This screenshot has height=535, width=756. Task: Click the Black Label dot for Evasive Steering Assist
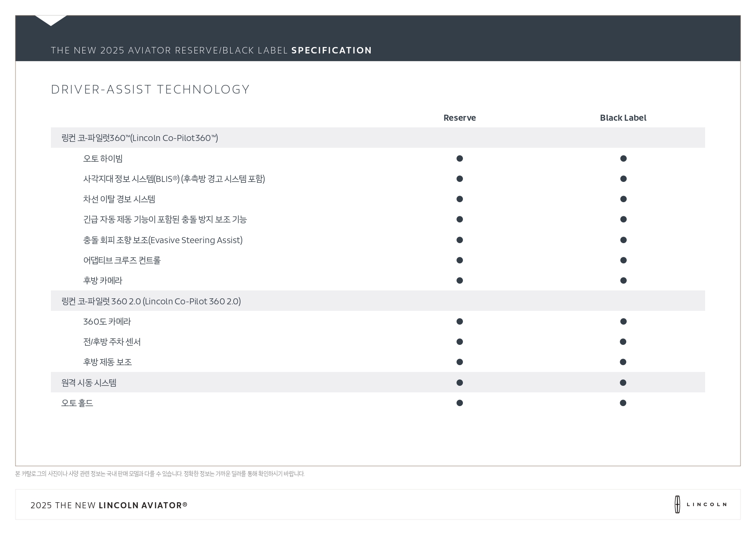tap(623, 240)
